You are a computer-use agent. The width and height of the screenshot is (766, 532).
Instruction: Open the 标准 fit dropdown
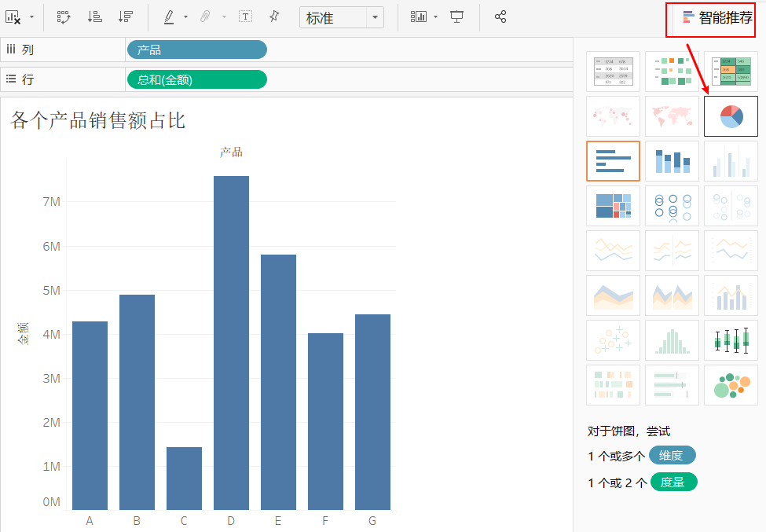click(375, 17)
